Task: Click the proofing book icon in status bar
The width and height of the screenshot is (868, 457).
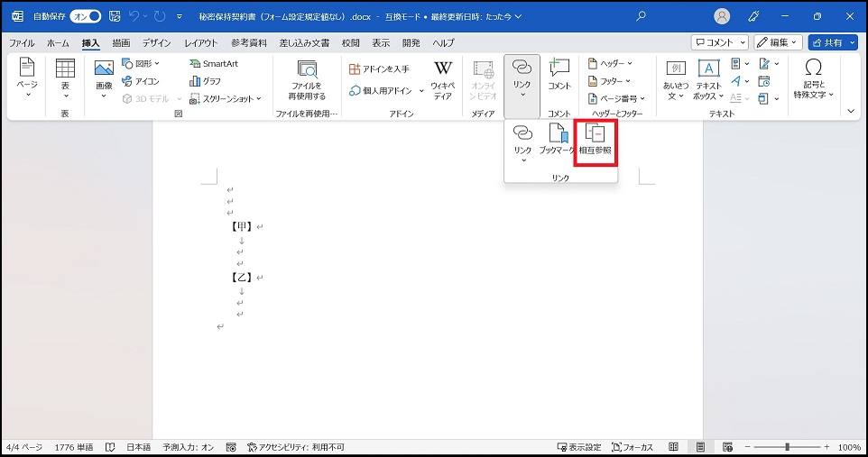Action: [110, 447]
